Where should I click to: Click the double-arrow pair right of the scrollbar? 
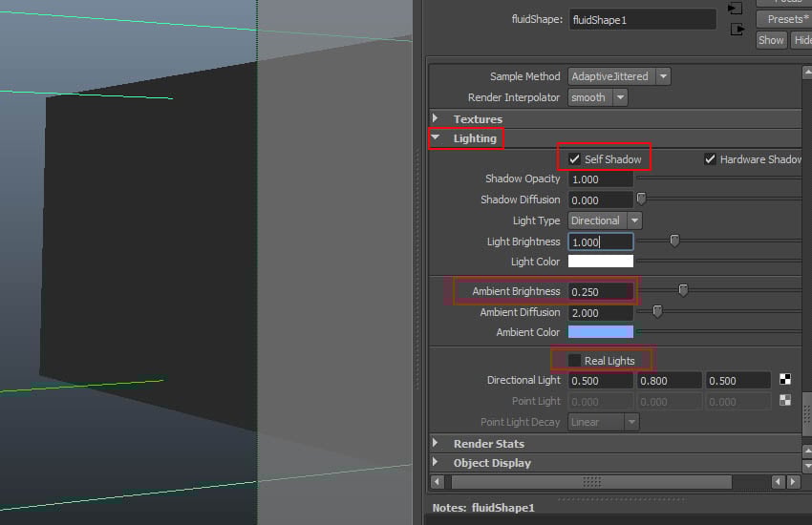pos(785,482)
